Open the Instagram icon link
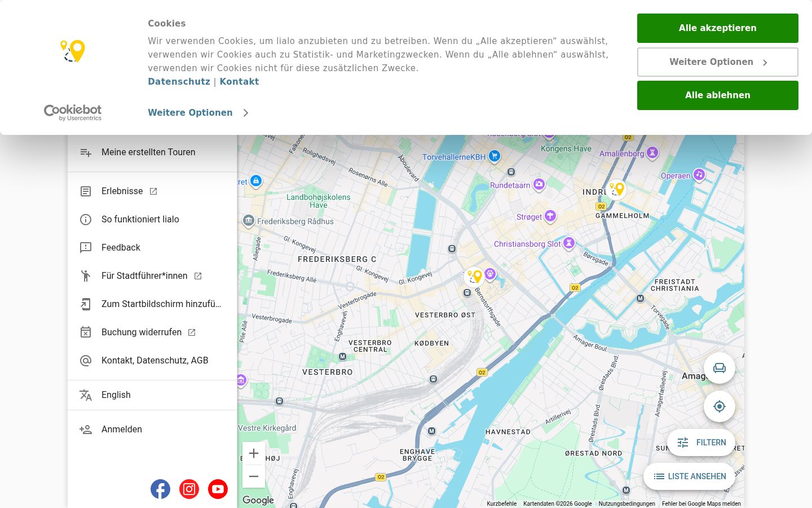Image resolution: width=812 pixels, height=508 pixels. pyautogui.click(x=189, y=489)
